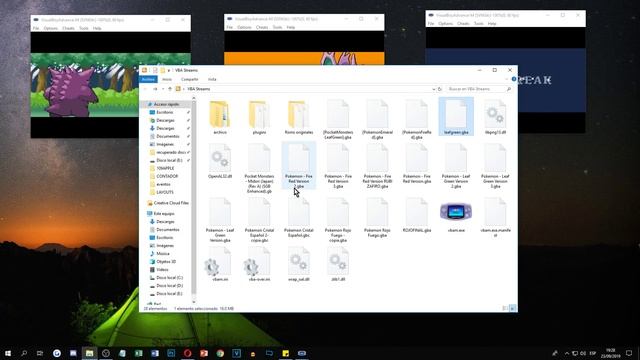
Task: Open Objetos 3D in navigation pane
Action: [x=165, y=262]
